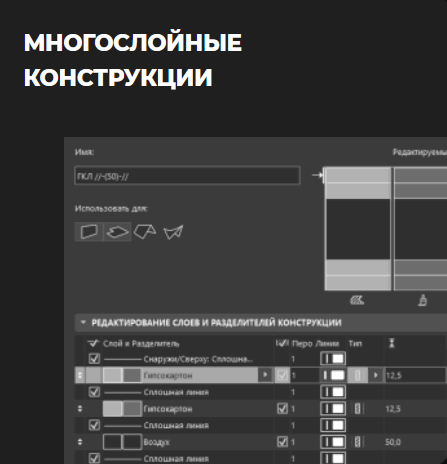Screen dimensions: 447x464
Task: Click the skin type icon for Воздух
Action: tap(358, 442)
